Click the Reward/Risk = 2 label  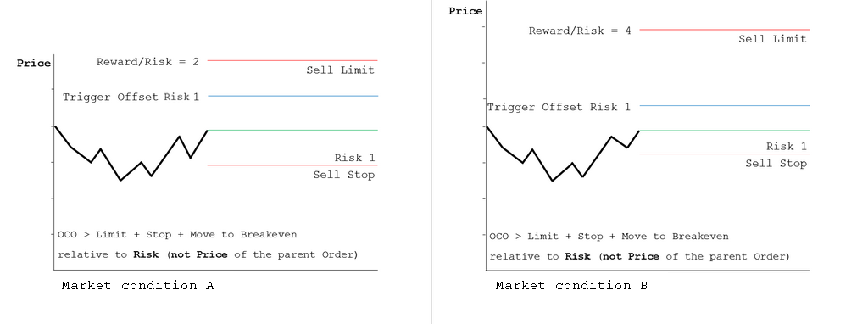[147, 61]
